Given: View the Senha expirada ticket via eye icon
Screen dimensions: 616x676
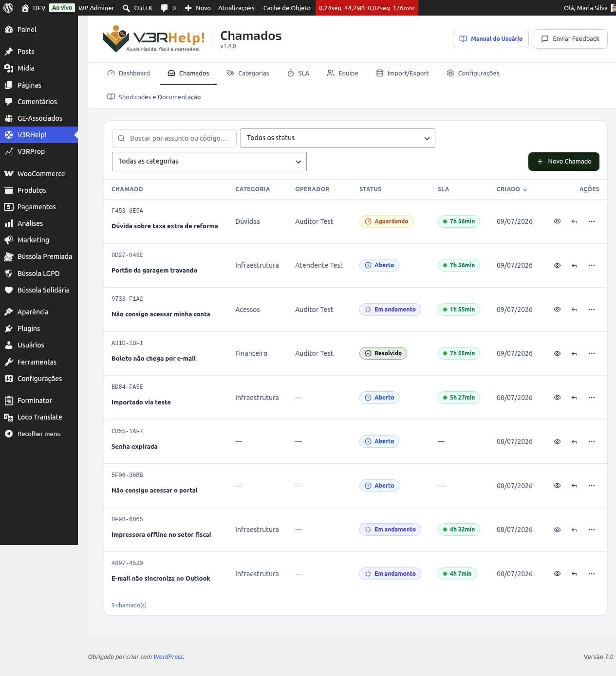Looking at the screenshot, I should [557, 441].
